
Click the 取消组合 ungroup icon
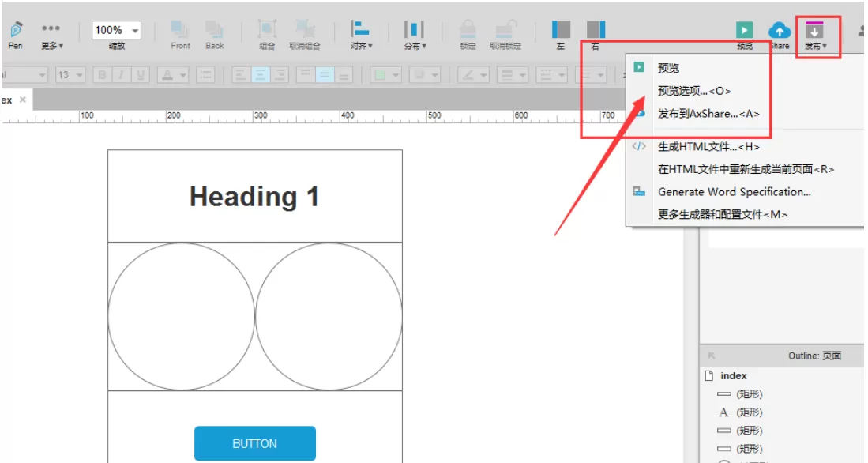pos(304,28)
